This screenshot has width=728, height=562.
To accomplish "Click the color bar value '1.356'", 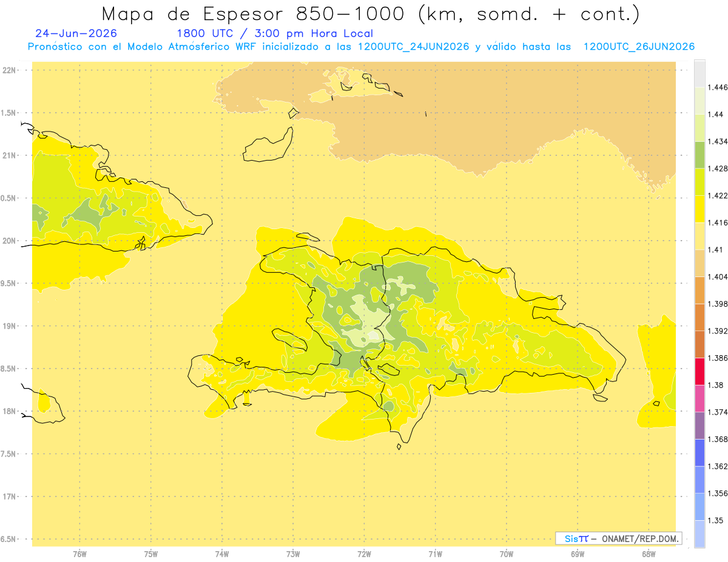I will pyautogui.click(x=718, y=493).
